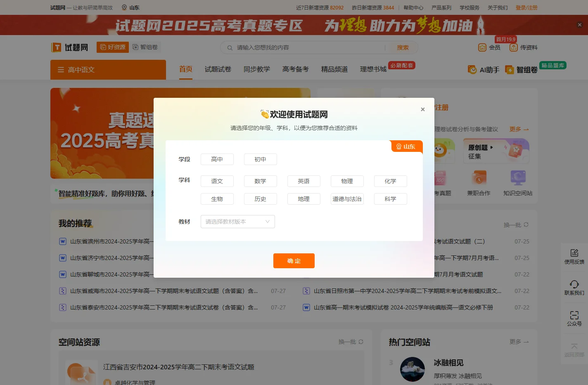
Task: Confirm selection with 确定 button
Action: (x=294, y=261)
